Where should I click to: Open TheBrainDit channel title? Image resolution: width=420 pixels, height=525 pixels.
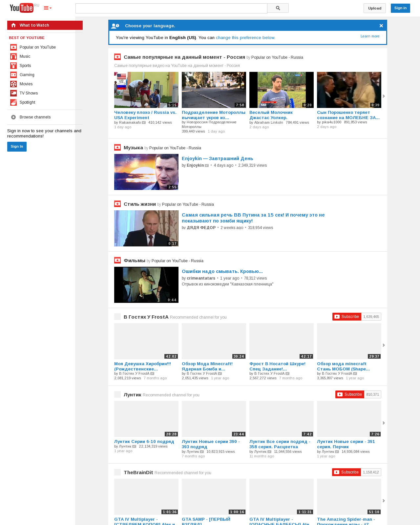138,472
